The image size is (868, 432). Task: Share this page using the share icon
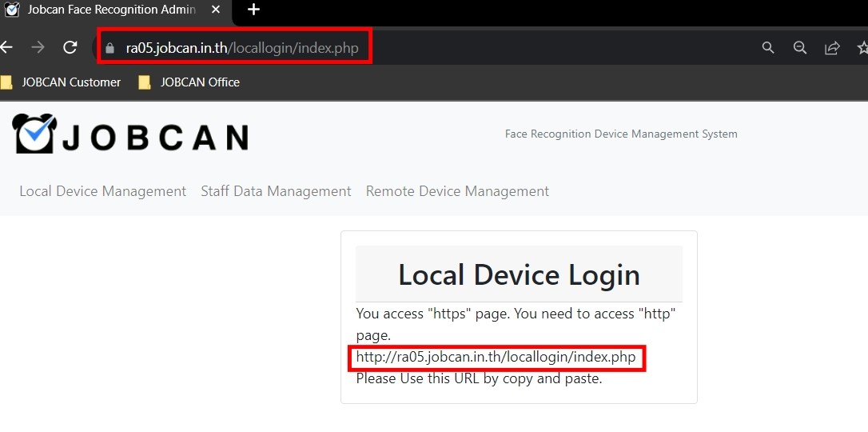click(832, 48)
